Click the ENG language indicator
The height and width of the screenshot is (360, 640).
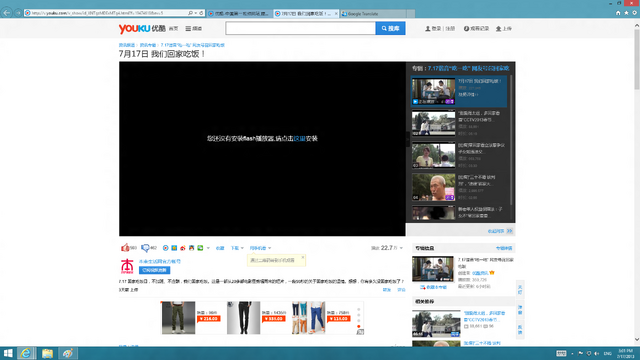click(607, 353)
